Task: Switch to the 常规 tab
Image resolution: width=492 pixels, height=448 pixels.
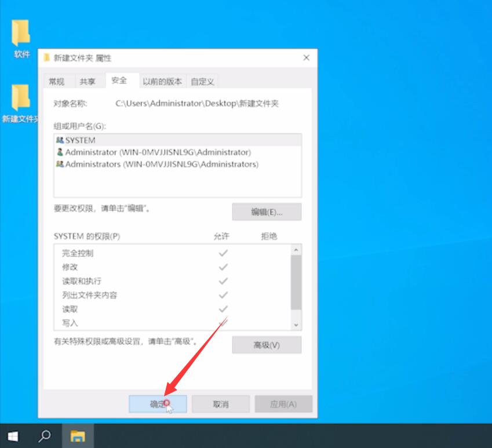Action: pos(57,82)
